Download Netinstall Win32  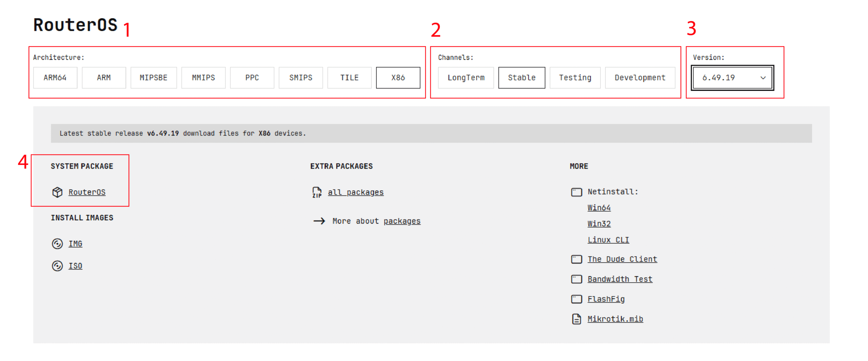click(x=599, y=224)
